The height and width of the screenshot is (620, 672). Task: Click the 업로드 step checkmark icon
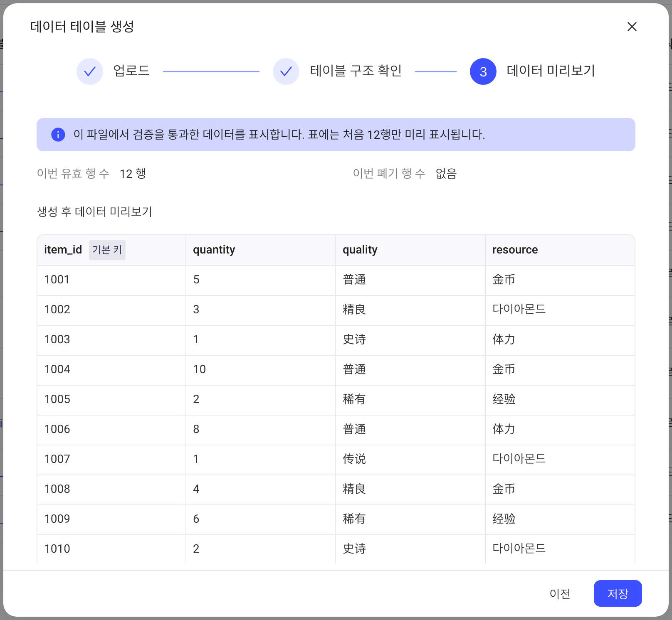(90, 71)
